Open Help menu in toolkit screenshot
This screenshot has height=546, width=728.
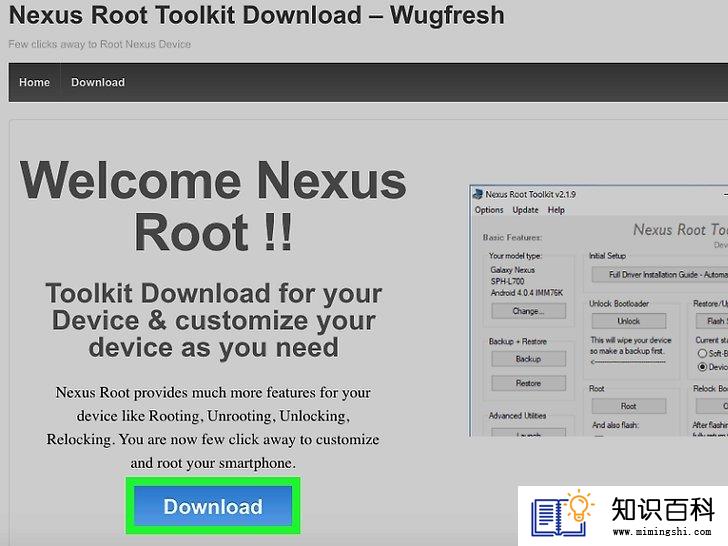[556, 210]
